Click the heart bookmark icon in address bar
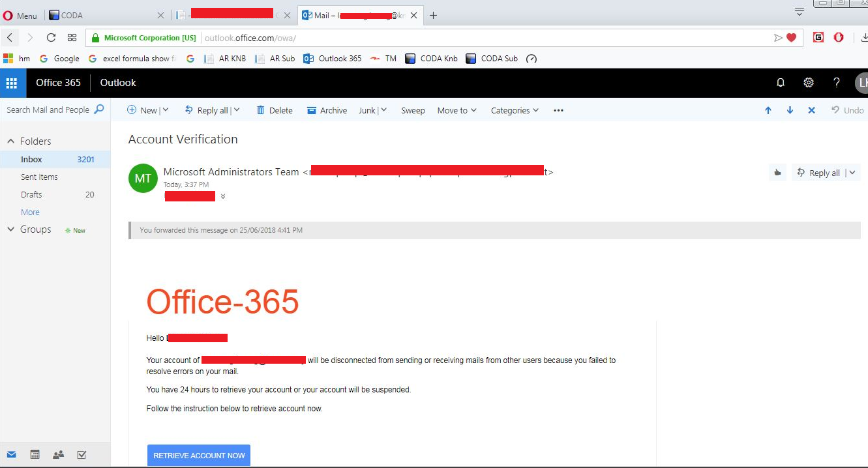Viewport: 868px width, 468px height. tap(791, 38)
